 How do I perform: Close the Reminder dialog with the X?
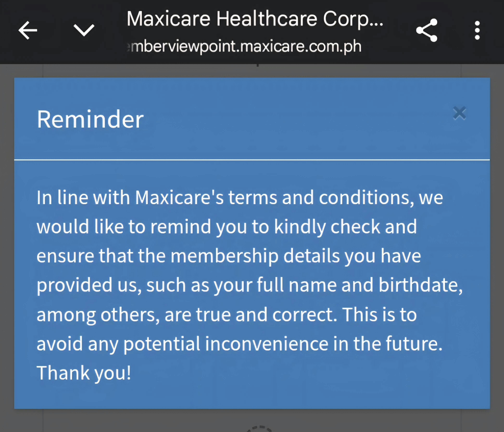tap(459, 113)
